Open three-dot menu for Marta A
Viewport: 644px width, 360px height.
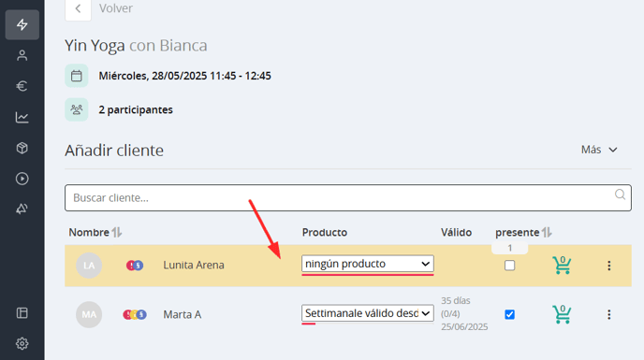click(609, 314)
